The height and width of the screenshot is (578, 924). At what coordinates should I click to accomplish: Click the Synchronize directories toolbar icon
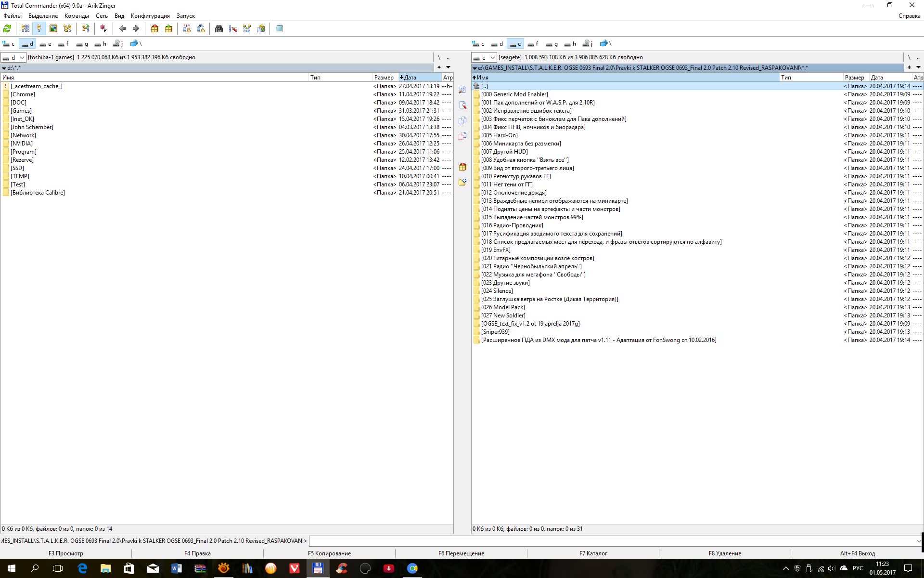247,29
